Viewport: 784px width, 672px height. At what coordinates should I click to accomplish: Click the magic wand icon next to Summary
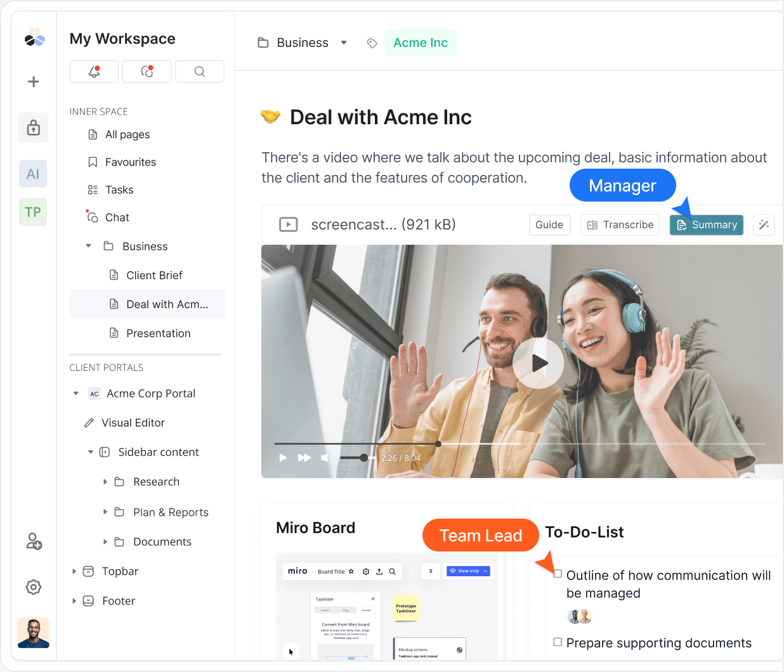[764, 225]
